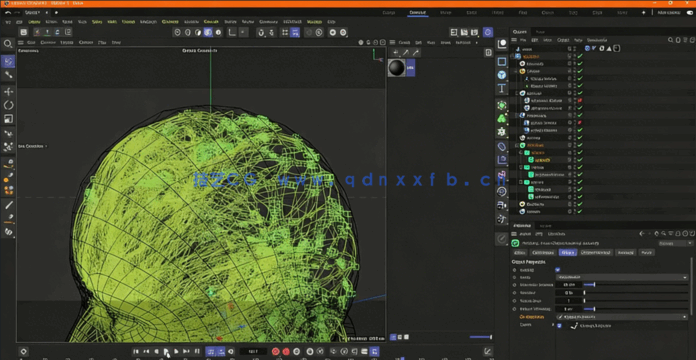Image resolution: width=696 pixels, height=360 pixels.
Task: Click the blue sphere tag on first object
Action: point(588,48)
